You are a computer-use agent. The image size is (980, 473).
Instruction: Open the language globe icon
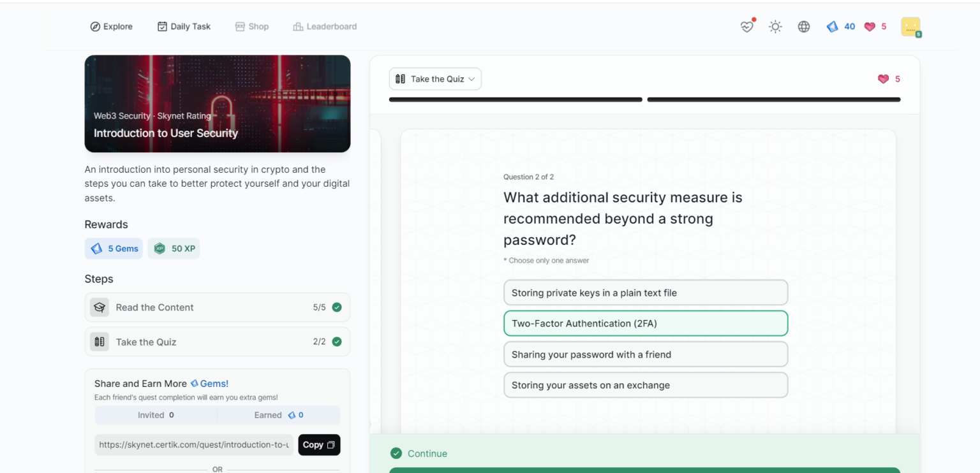(804, 27)
